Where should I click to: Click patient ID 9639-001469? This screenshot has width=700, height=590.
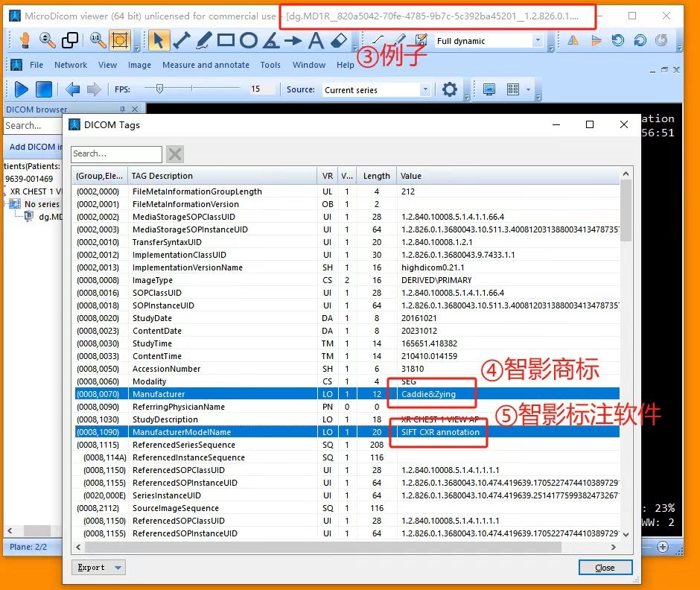click(29, 179)
